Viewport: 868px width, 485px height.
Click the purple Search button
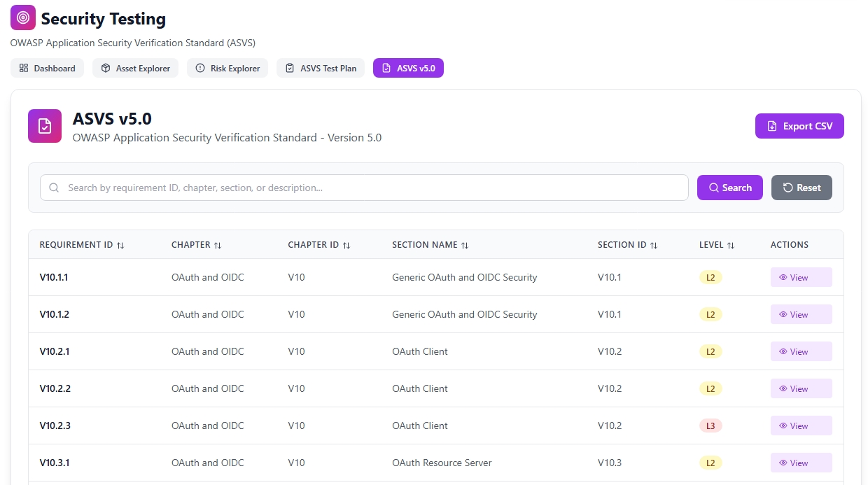730,188
